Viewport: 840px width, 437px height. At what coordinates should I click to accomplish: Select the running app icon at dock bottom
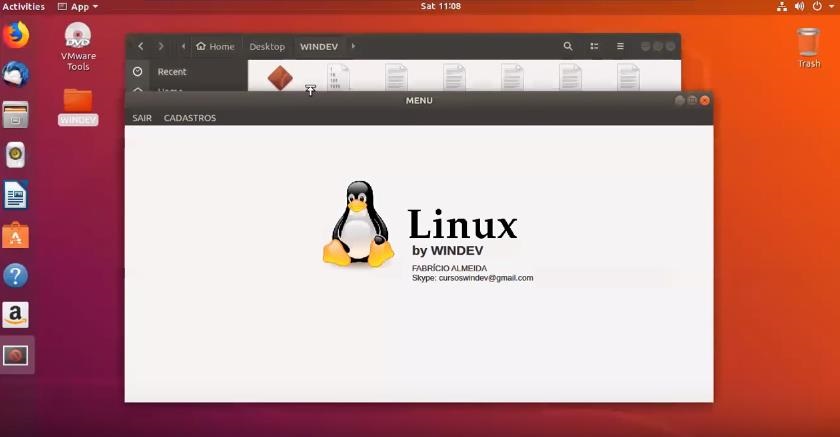point(16,355)
